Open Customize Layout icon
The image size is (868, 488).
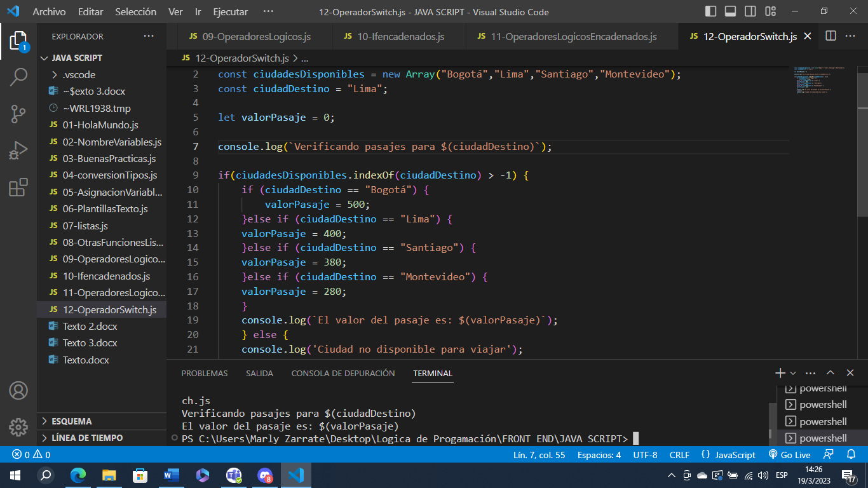tap(771, 11)
